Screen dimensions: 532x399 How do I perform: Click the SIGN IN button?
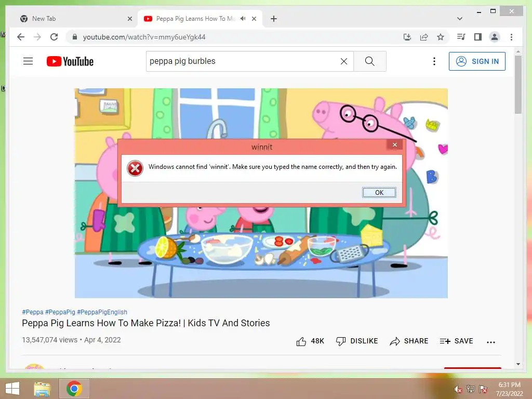[x=477, y=61]
